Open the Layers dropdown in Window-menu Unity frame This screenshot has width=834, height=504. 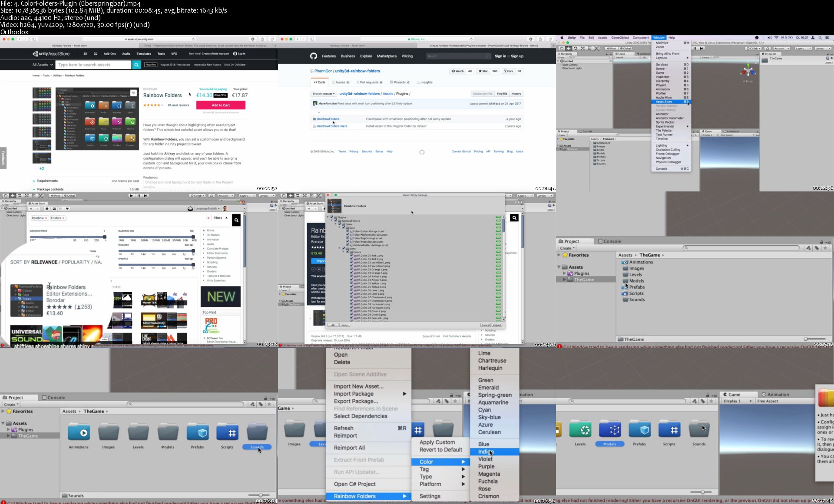coord(803,49)
